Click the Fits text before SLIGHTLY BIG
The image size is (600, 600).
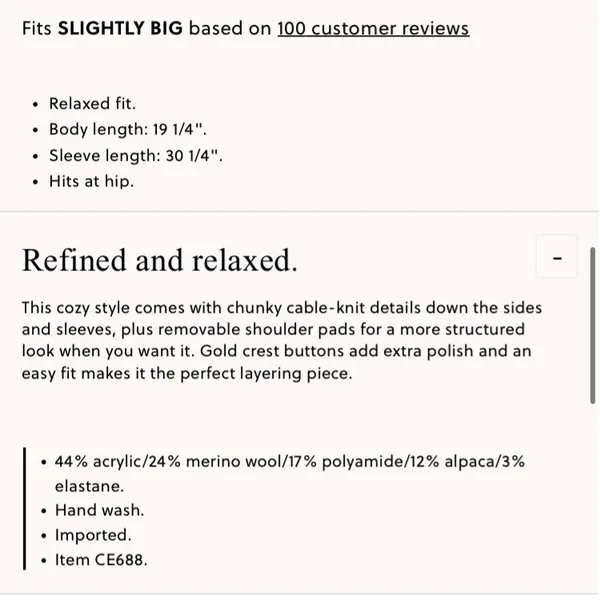pyautogui.click(x=37, y=28)
